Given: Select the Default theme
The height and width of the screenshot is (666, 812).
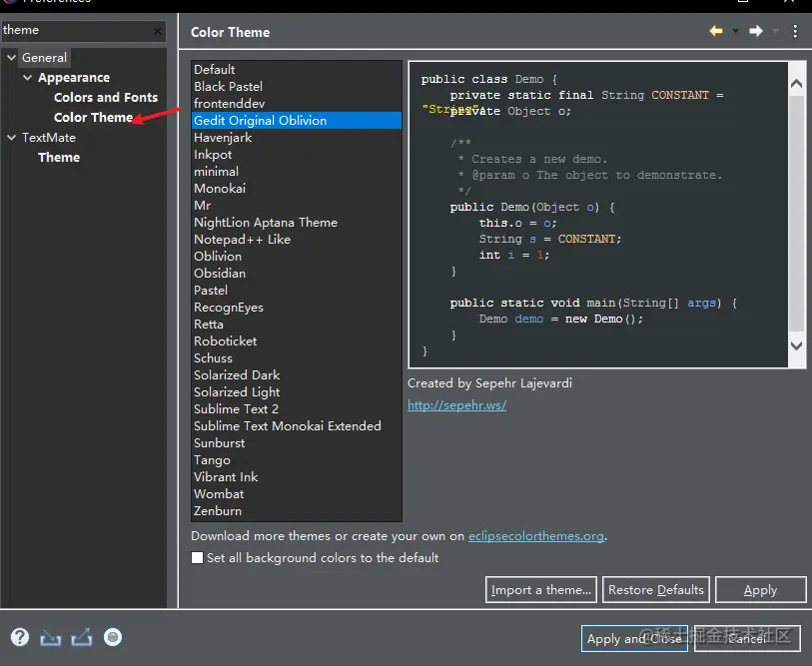Looking at the screenshot, I should (297, 70).
